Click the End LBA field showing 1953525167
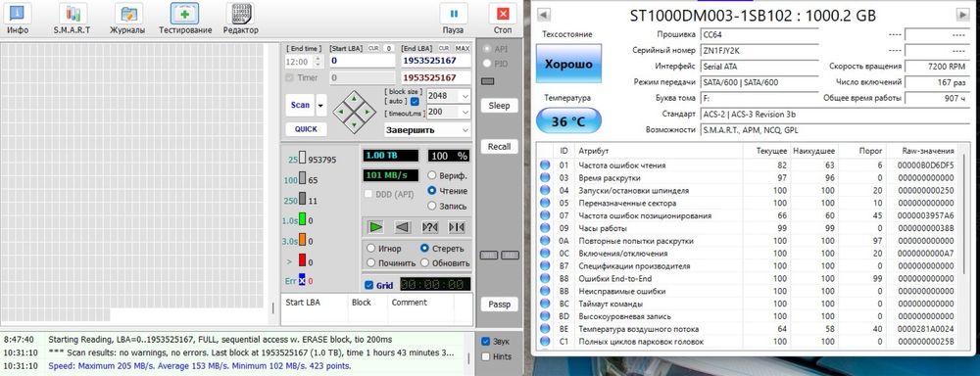The image size is (980, 376). tap(436, 61)
